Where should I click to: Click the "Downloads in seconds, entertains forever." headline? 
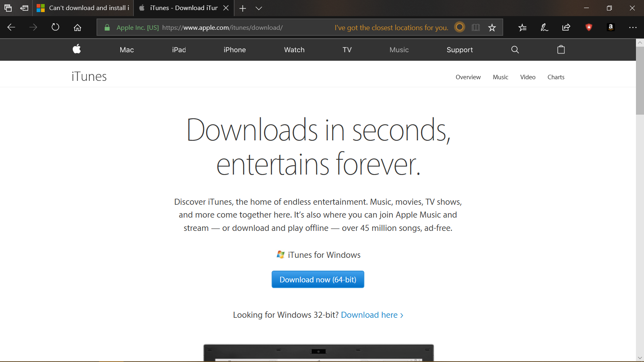coord(318,147)
